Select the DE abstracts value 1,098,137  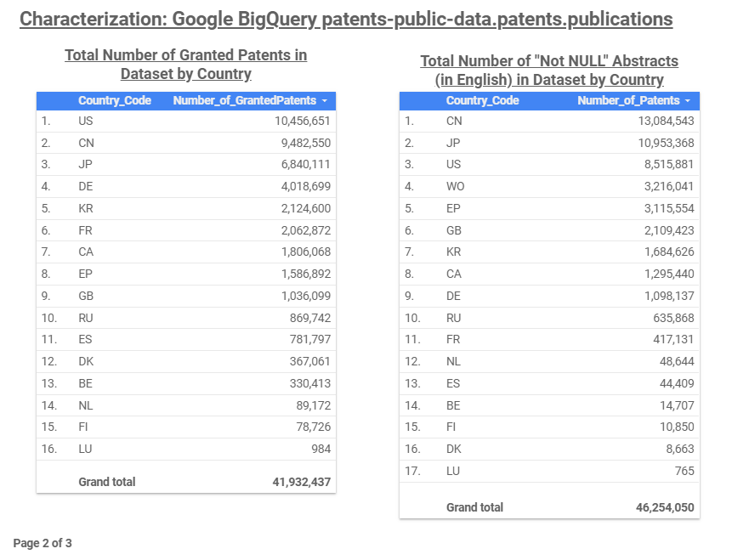pyautogui.click(x=669, y=296)
